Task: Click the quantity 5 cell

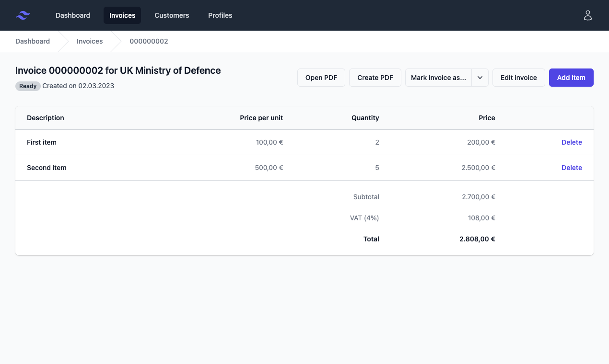Action: tap(377, 168)
